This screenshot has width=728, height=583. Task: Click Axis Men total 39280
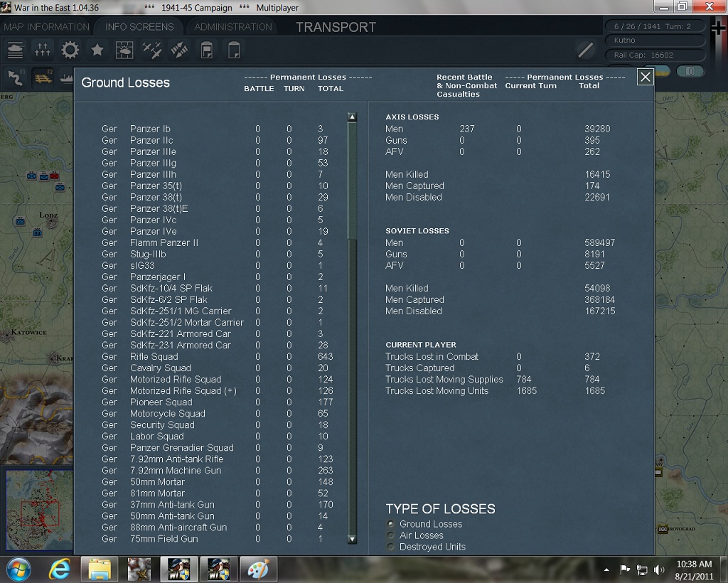coord(597,129)
